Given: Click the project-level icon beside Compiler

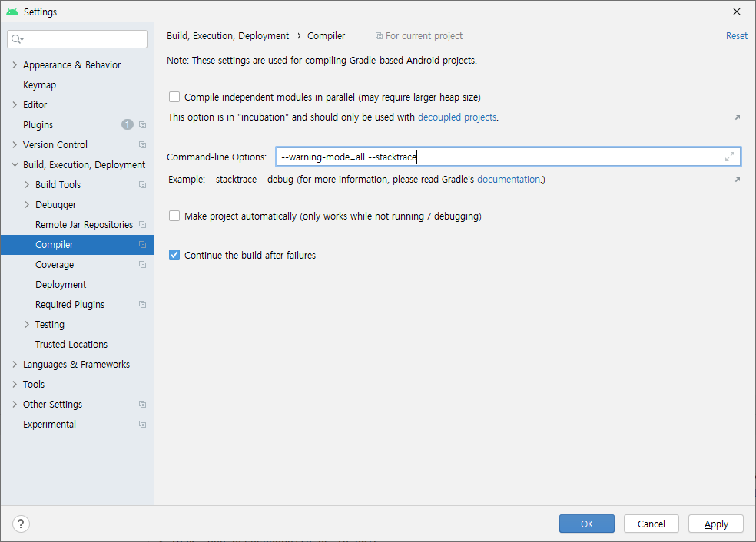Looking at the screenshot, I should coord(142,245).
